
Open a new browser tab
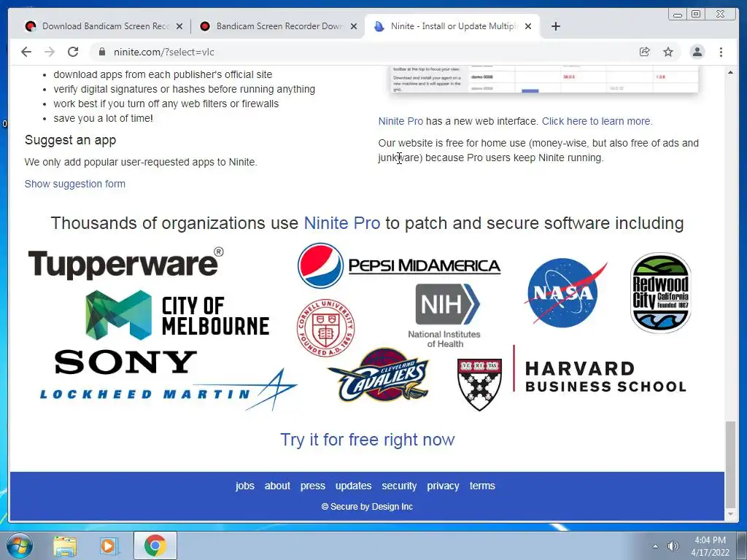tap(555, 26)
